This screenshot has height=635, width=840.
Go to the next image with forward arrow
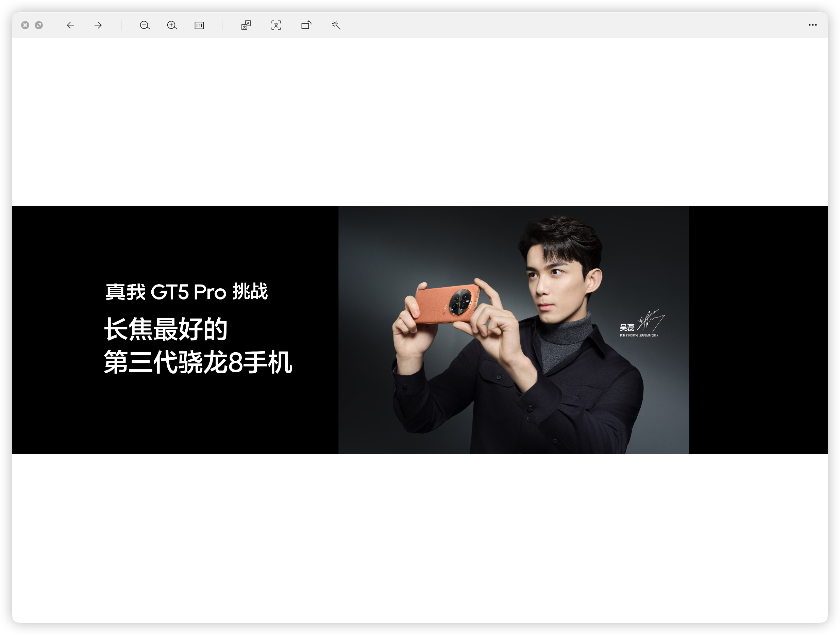pyautogui.click(x=98, y=25)
